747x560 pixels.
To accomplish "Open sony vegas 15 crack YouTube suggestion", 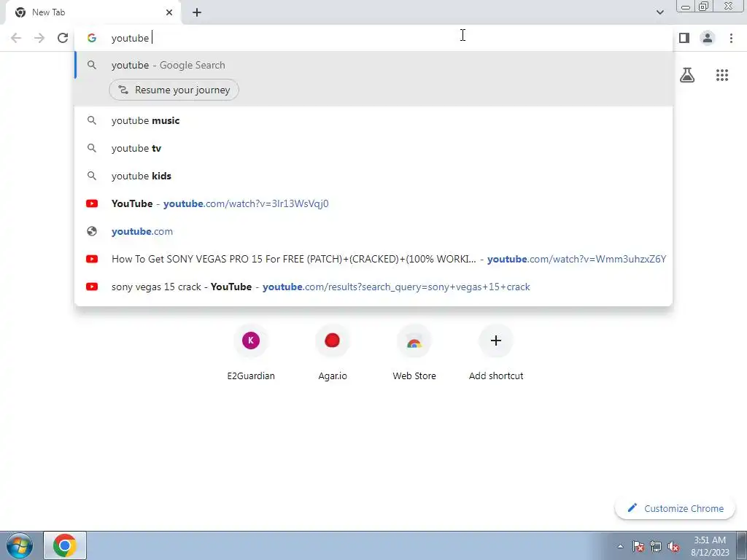I will pyautogui.click(x=373, y=286).
